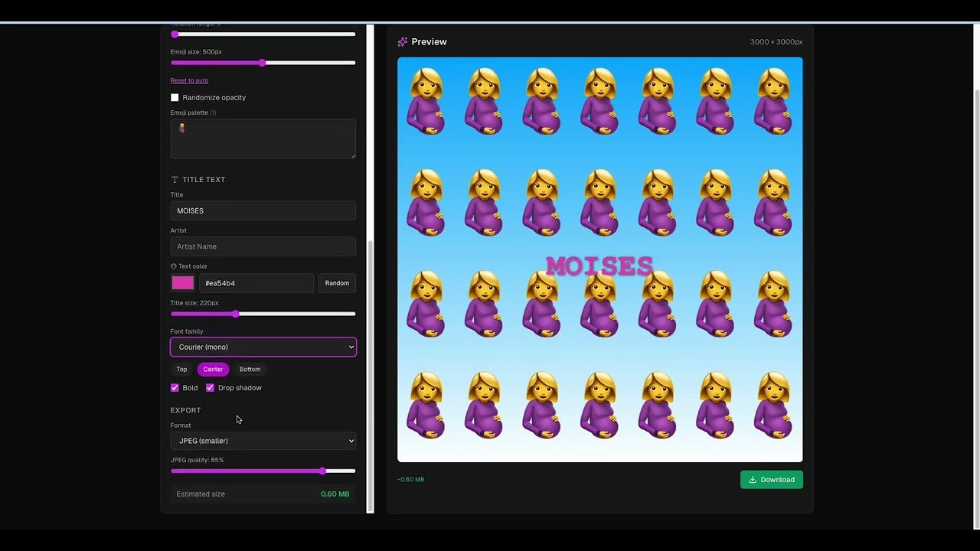The width and height of the screenshot is (980, 551).
Task: Focus the Title field containing MOISES
Action: (263, 210)
